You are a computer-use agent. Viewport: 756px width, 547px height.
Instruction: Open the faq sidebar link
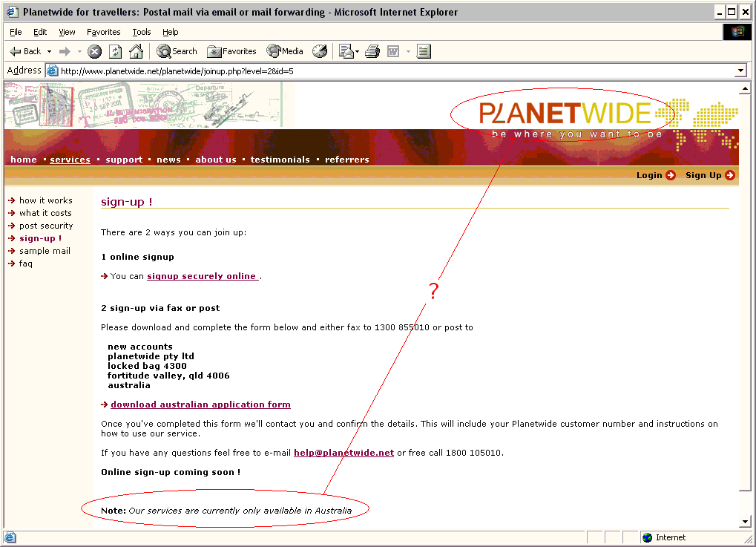(x=25, y=263)
